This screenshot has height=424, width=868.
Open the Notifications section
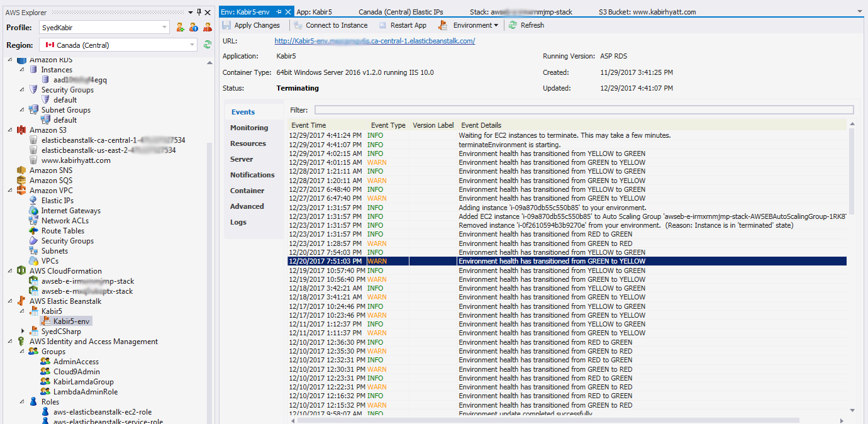(x=252, y=175)
